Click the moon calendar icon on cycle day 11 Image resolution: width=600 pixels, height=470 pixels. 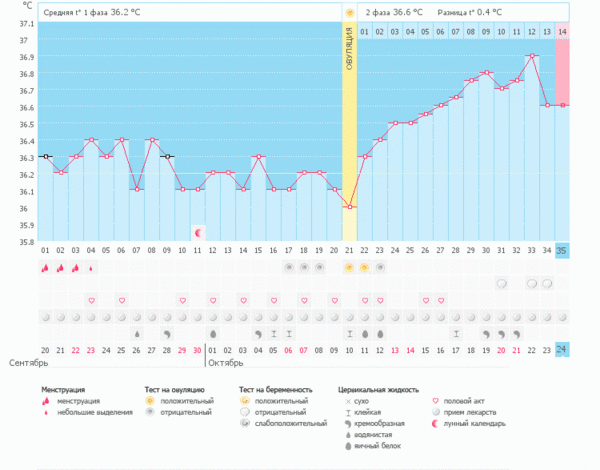[x=198, y=232]
